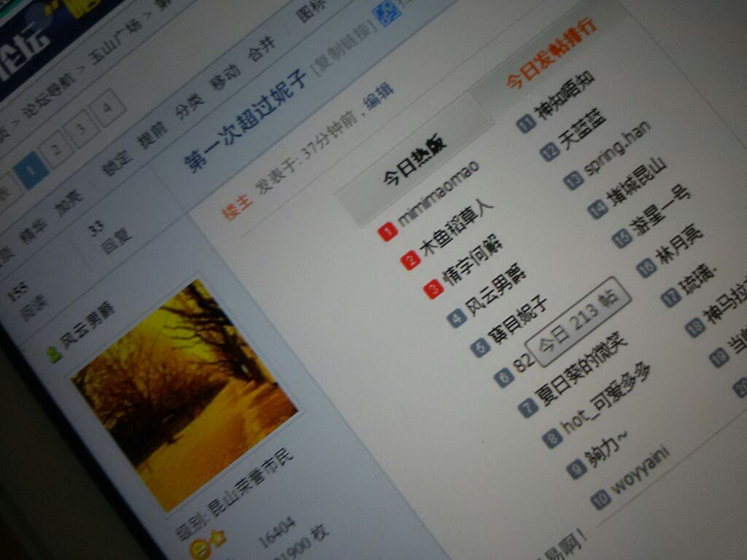
Task: Click the red rank 3 badge
Action: tap(433, 289)
